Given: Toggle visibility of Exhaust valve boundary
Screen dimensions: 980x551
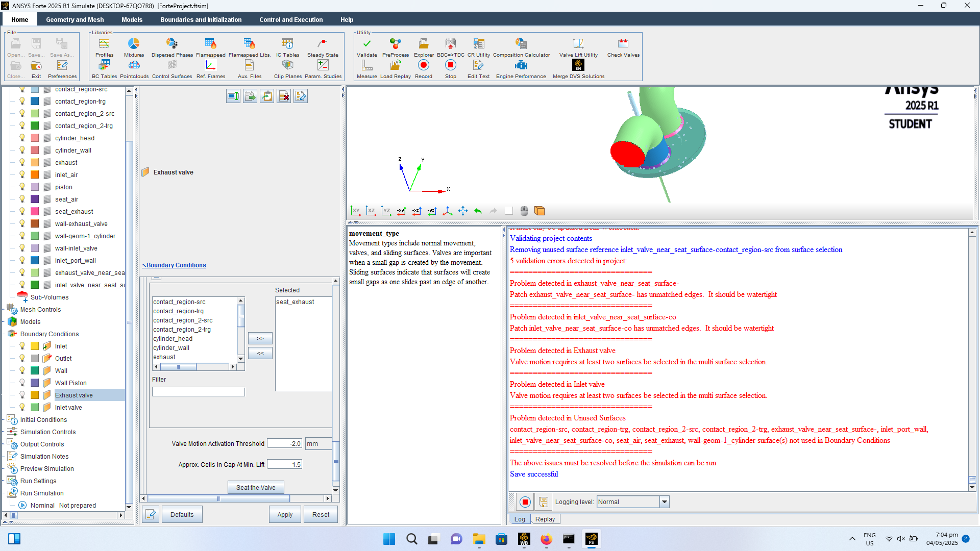Looking at the screenshot, I should pos(22,395).
